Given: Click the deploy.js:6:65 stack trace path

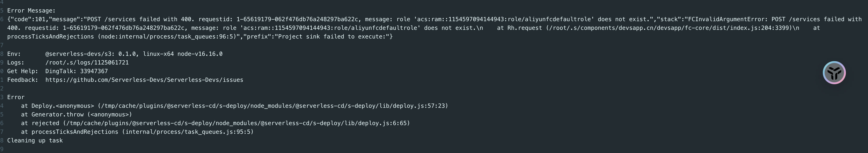Looking at the screenshot, I should [x=237, y=123].
